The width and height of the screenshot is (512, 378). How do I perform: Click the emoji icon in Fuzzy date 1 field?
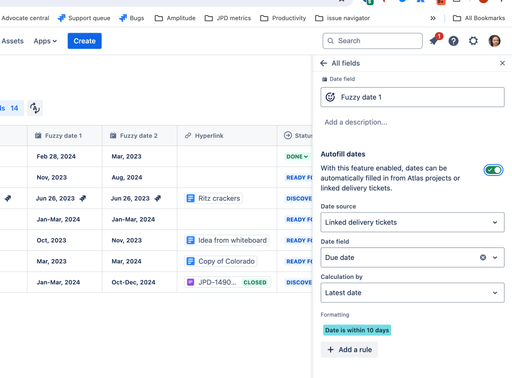330,97
